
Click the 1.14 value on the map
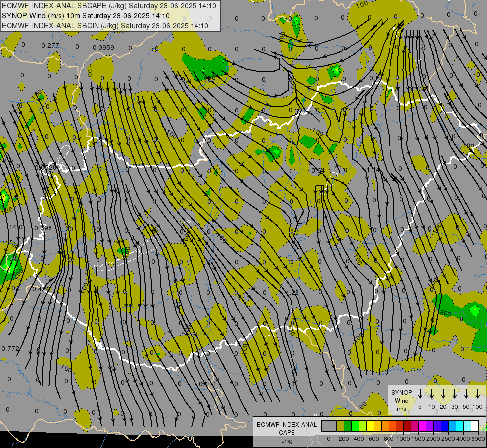coord(373,169)
